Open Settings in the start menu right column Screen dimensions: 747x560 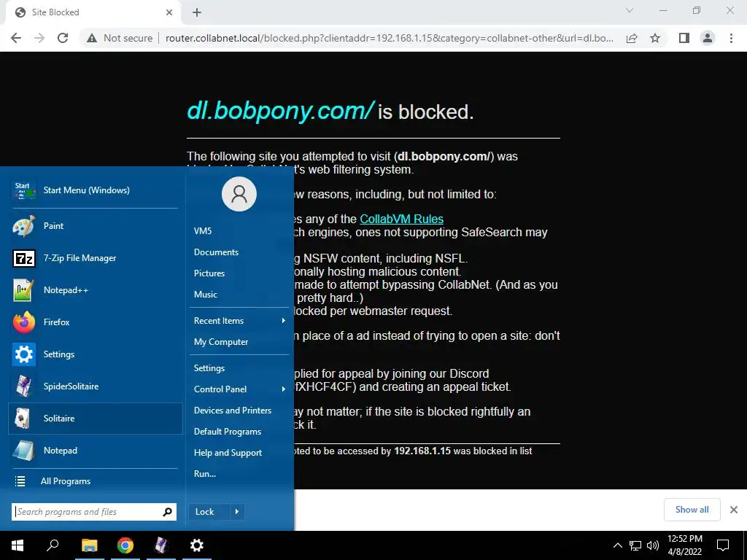[239, 368]
